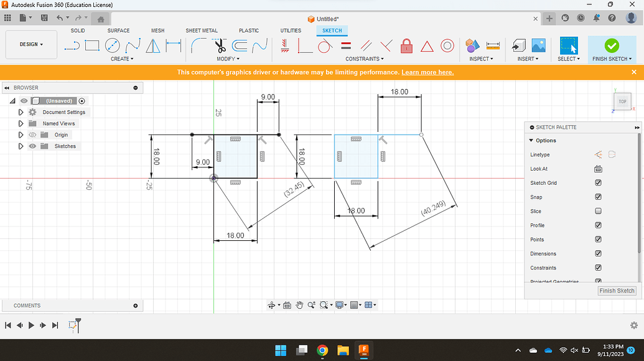This screenshot has width=644, height=361.
Task: Open the Learn more here link
Action: [427, 72]
